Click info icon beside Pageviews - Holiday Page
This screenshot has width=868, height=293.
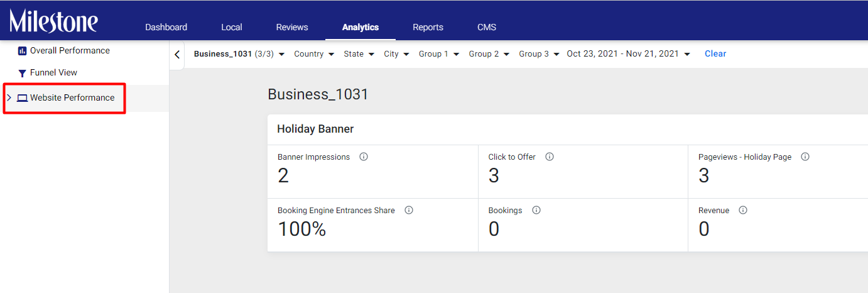pyautogui.click(x=805, y=157)
